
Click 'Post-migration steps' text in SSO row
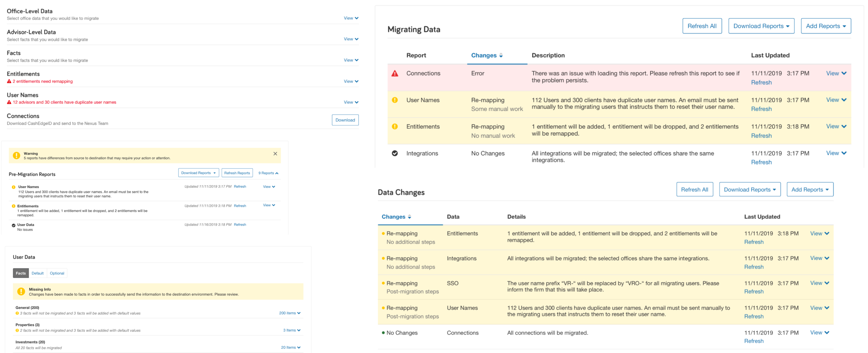(x=412, y=292)
